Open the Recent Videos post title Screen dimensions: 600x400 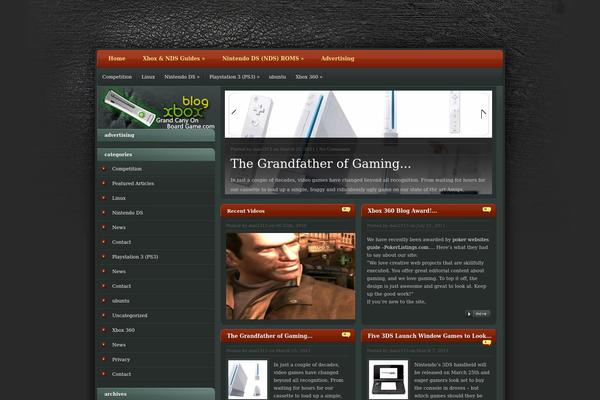246,211
